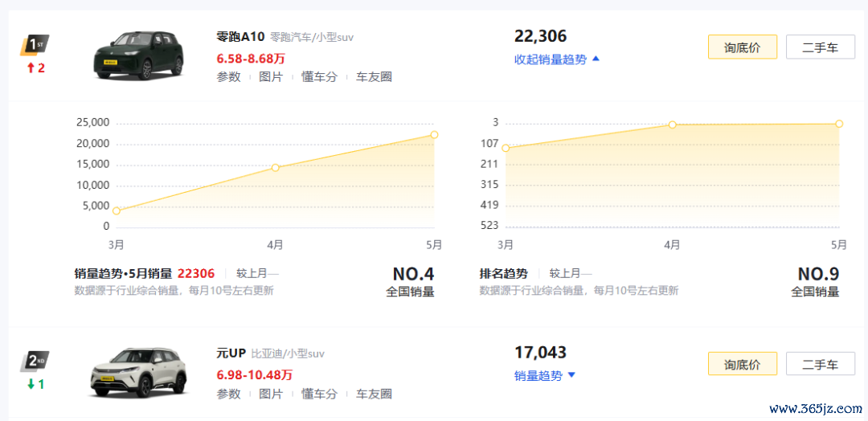Click 询底价 button for 元UP

743,364
